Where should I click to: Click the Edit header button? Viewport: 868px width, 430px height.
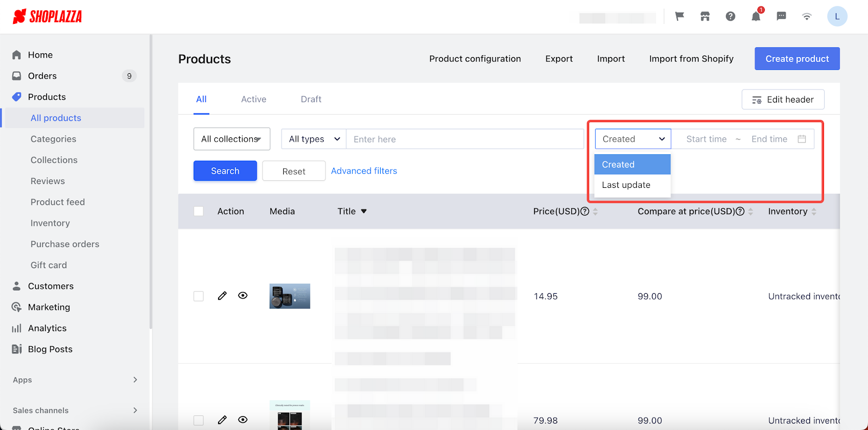coord(783,99)
